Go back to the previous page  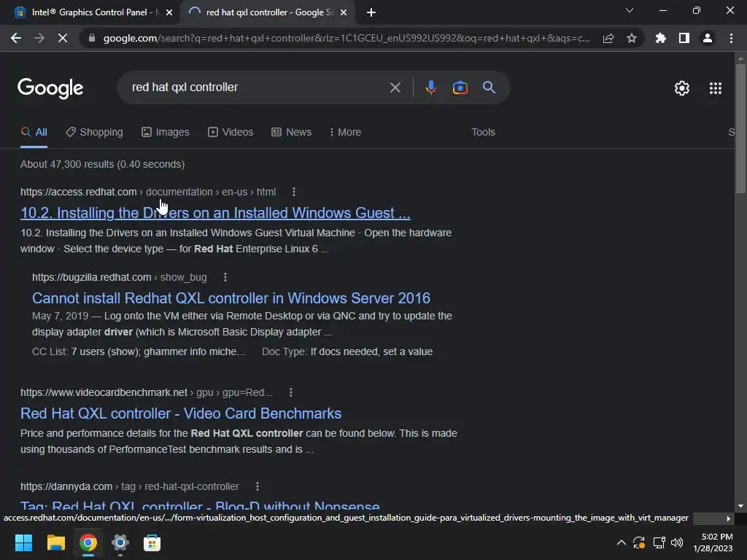point(16,38)
